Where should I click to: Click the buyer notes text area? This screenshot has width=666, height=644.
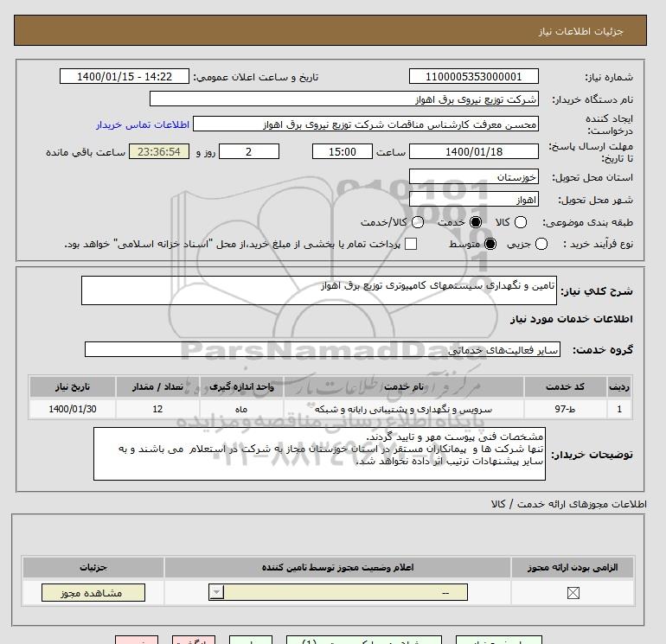[319, 454]
